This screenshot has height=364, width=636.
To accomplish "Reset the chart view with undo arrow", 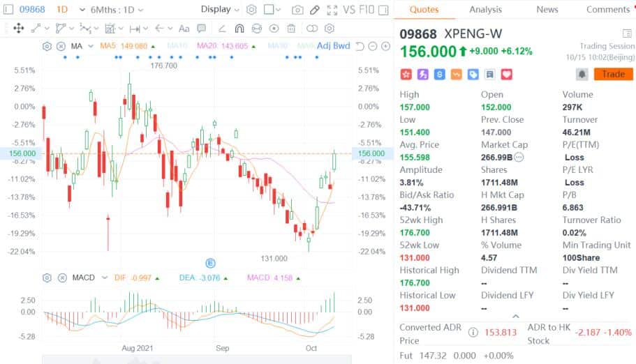I will coord(360,46).
